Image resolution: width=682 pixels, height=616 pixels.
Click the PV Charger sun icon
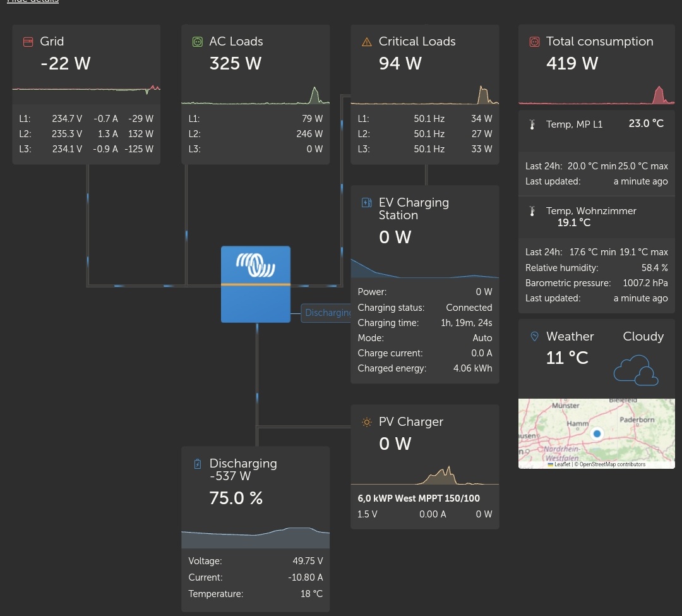(x=366, y=421)
